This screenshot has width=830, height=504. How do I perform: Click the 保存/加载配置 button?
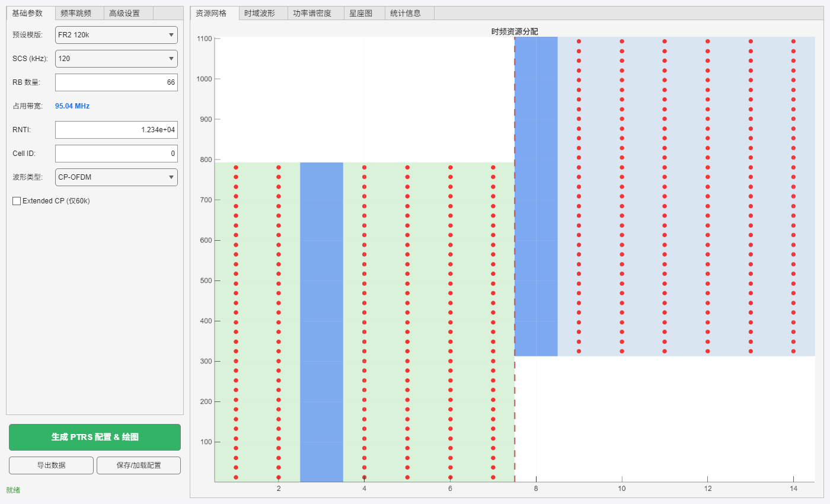(x=139, y=465)
